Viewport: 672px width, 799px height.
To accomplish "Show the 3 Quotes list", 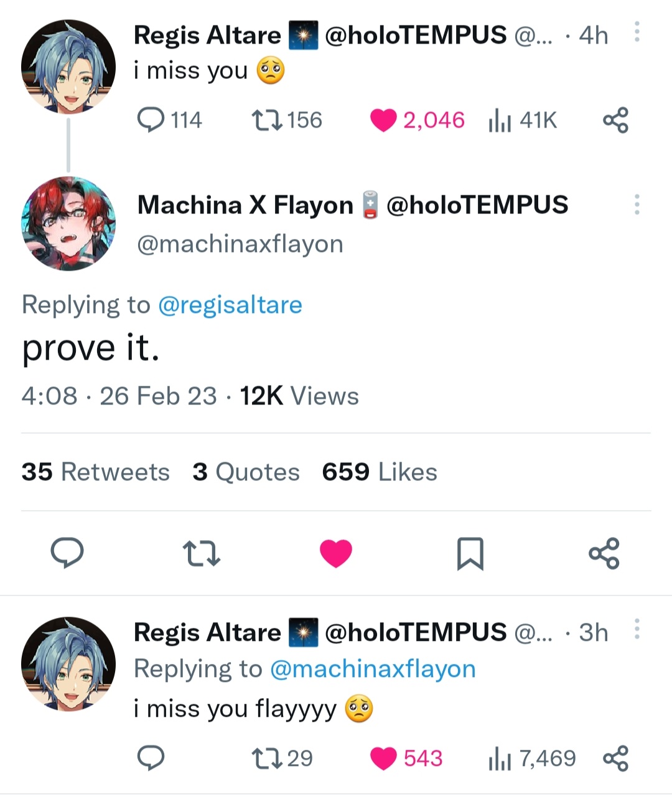I will coord(246,472).
